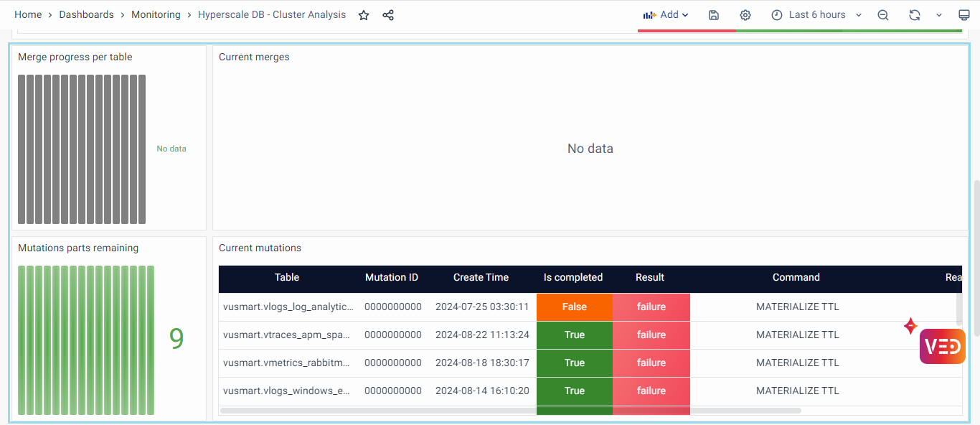Click the horizontal scrollbar of mutations table
This screenshot has height=425, width=980.
click(509, 411)
